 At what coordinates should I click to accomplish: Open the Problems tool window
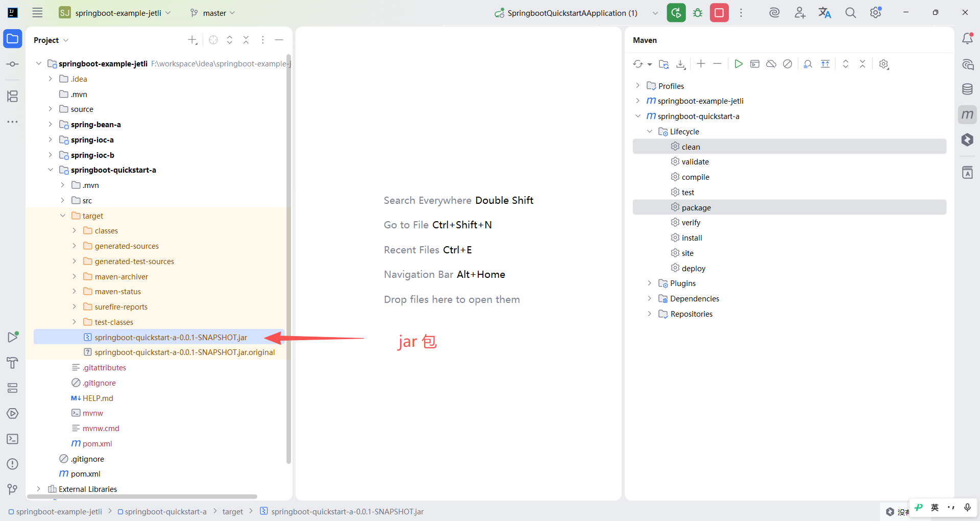(x=13, y=464)
